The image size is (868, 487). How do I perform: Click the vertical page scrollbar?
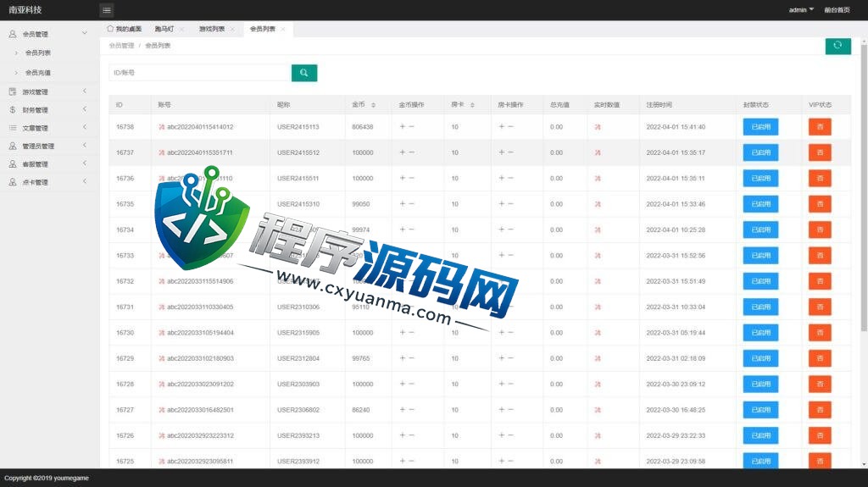864,186
